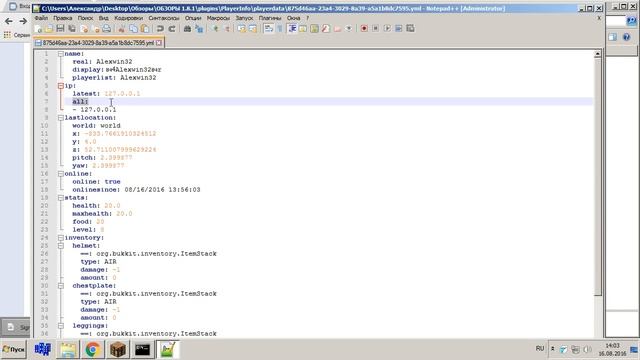Copy selection using toolbar Copy icon
Screen dimensions: 640x360
click(133, 29)
